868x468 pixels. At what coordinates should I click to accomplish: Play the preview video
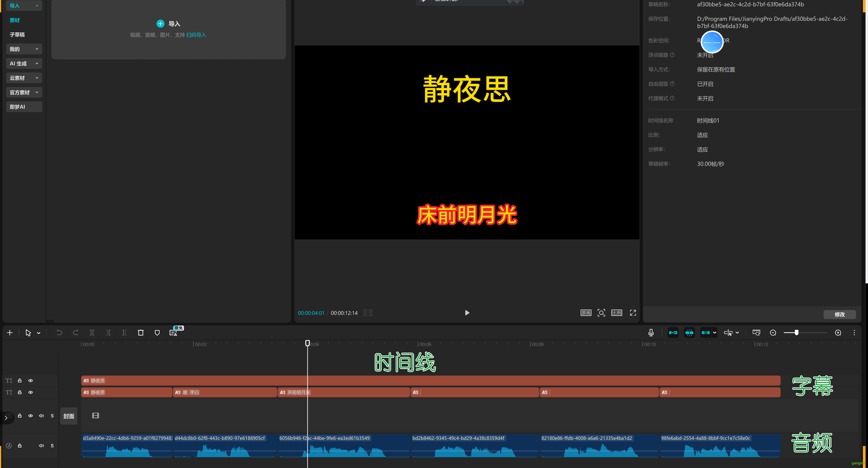click(x=467, y=313)
